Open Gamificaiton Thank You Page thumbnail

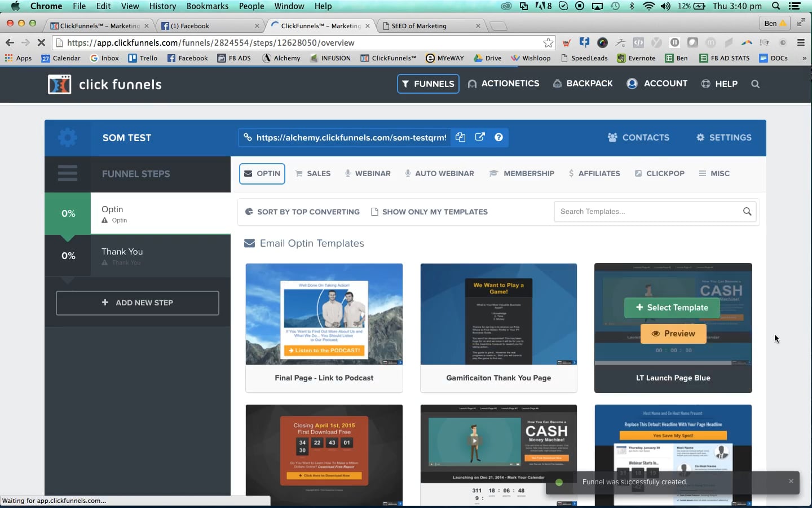pyautogui.click(x=498, y=314)
